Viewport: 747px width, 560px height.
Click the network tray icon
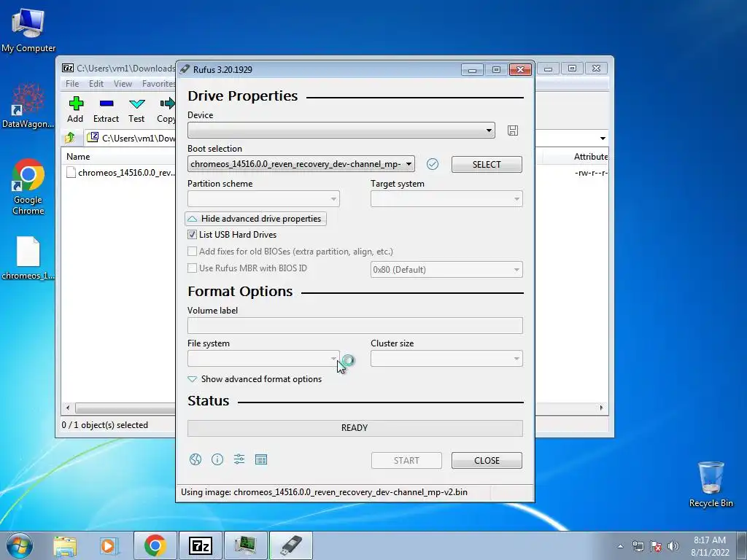[638, 546]
